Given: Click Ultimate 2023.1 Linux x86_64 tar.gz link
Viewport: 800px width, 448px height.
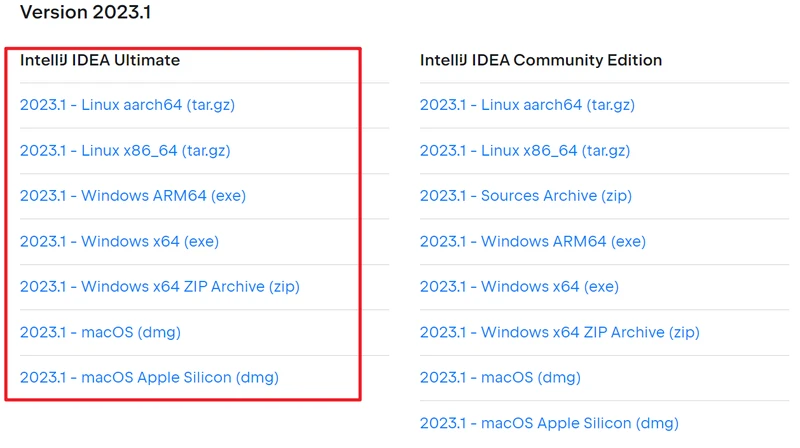Looking at the screenshot, I should tap(125, 151).
